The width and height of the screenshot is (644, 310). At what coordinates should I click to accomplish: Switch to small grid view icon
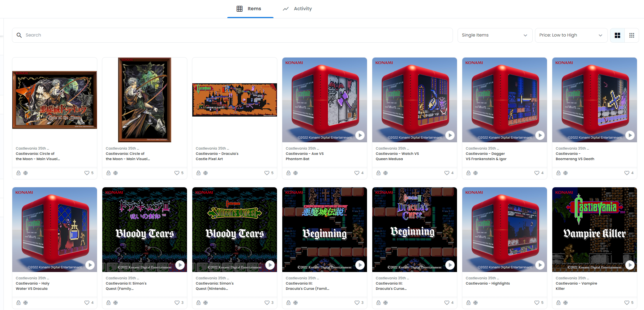[x=632, y=35]
